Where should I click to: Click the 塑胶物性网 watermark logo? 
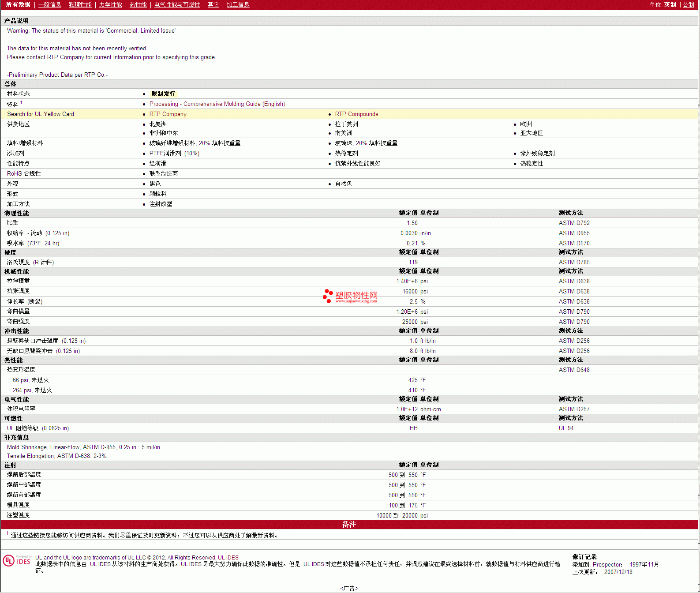(x=350, y=296)
